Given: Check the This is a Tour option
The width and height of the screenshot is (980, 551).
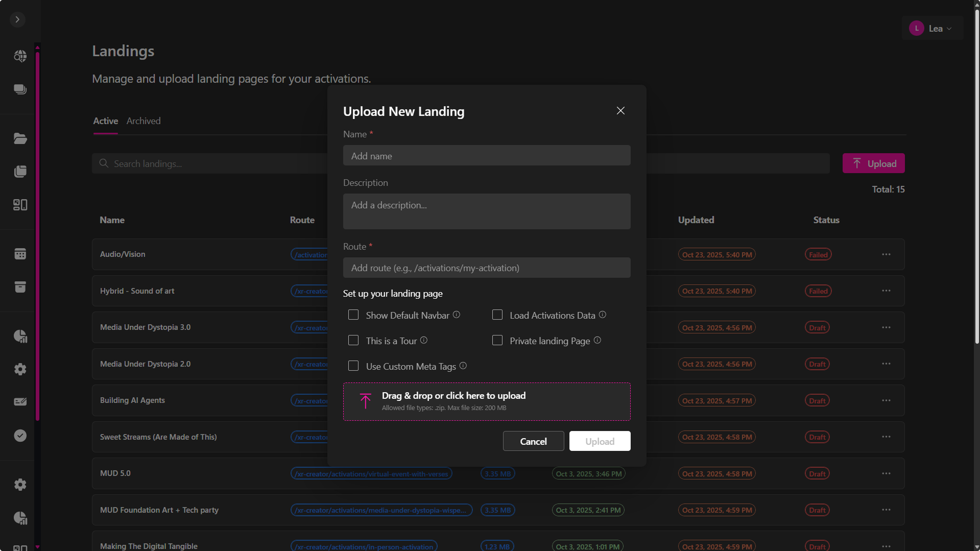Looking at the screenshot, I should (x=353, y=341).
